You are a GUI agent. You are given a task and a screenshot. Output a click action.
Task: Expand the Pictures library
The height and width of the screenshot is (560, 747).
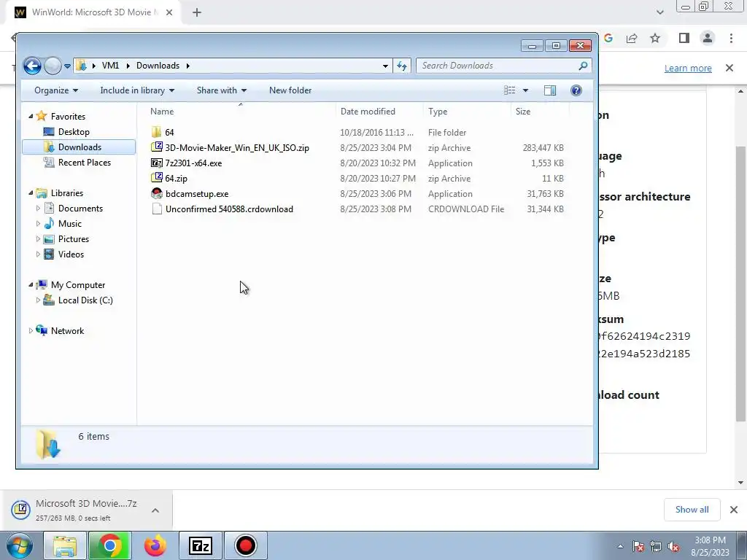tap(38, 239)
